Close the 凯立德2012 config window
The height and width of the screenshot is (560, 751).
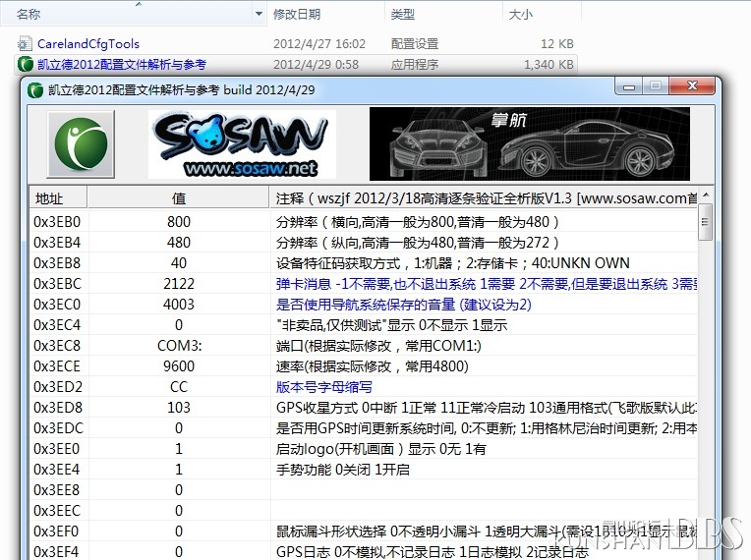pos(690,87)
